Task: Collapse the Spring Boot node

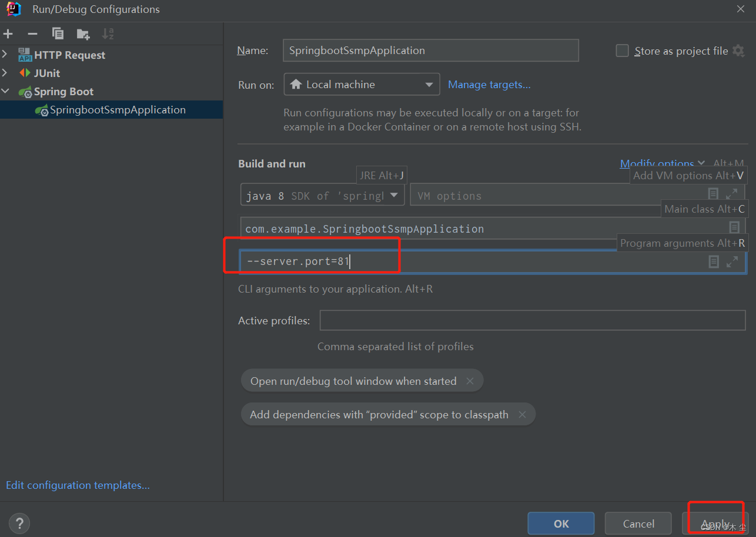Action: pyautogui.click(x=5, y=92)
